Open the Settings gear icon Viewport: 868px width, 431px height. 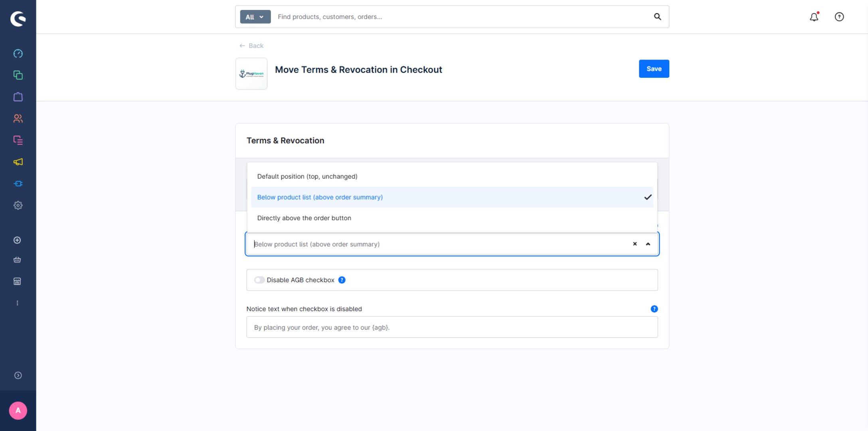click(x=18, y=206)
